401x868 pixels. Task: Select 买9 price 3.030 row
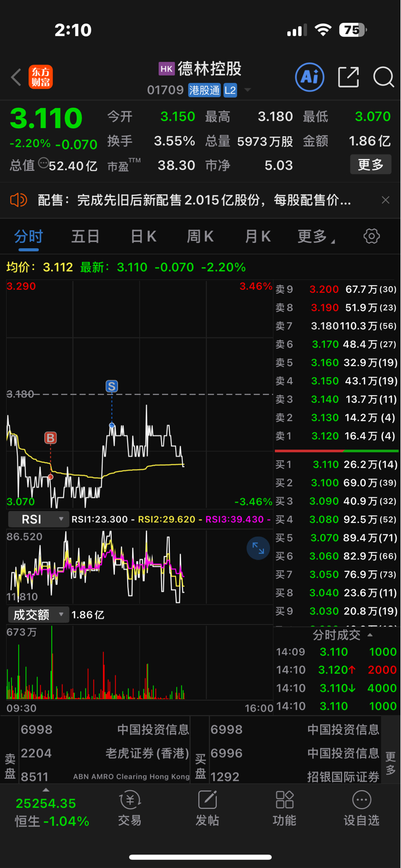336,611
